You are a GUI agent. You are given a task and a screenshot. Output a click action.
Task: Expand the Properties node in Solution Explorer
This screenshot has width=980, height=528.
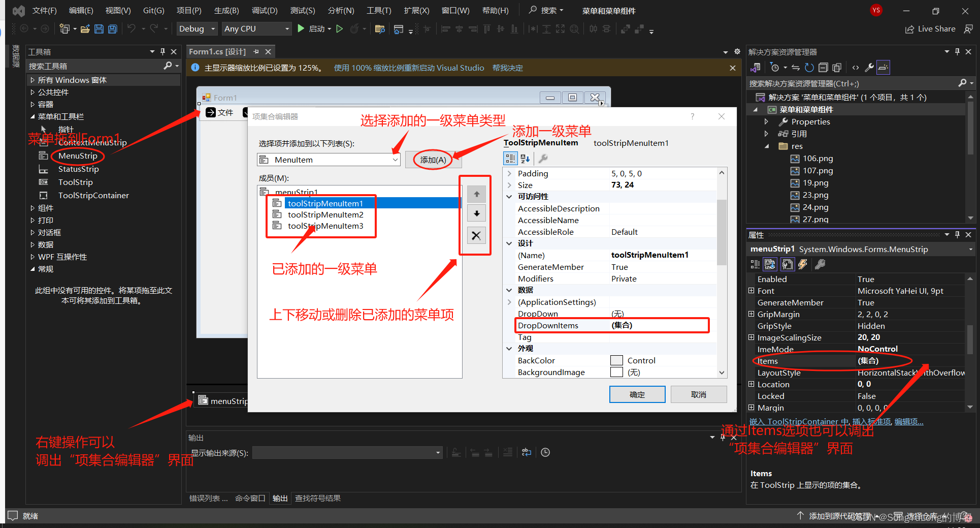pyautogui.click(x=766, y=121)
